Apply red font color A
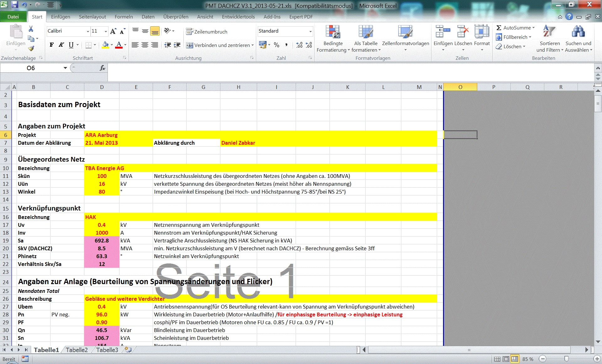Viewport: 602px width, 364px height. tap(119, 45)
